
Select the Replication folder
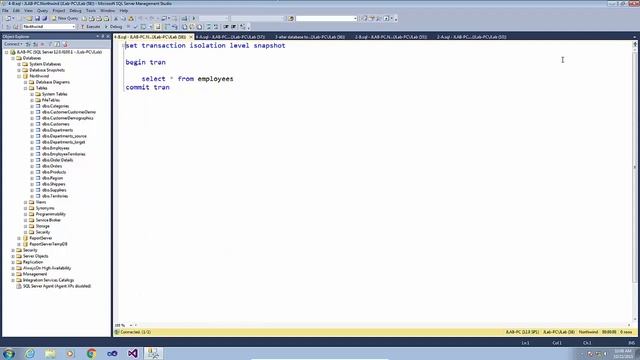point(33,262)
